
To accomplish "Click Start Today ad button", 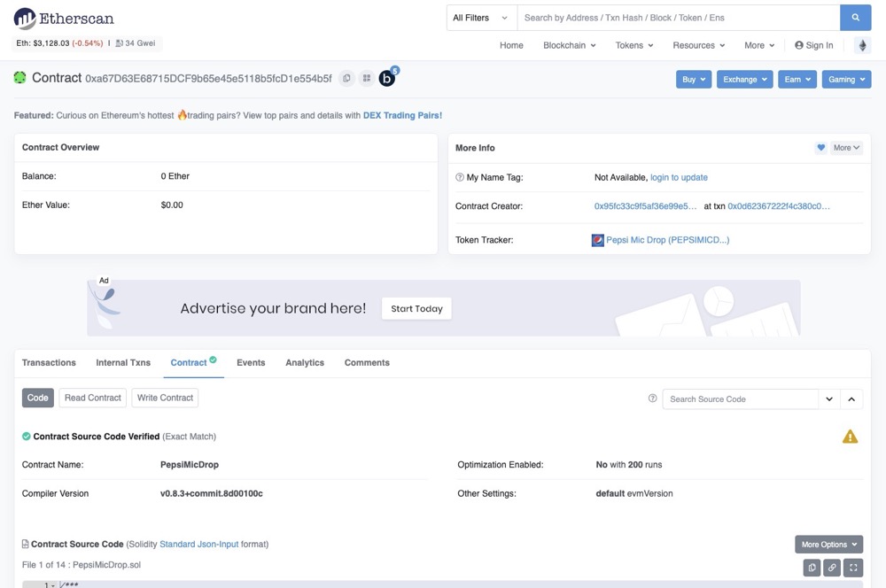I will click(x=416, y=308).
